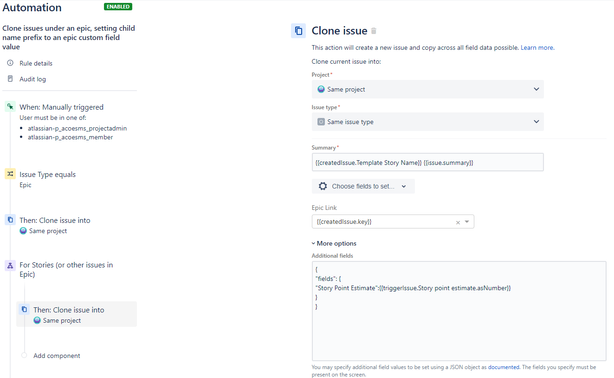Open the Issue type dropdown

(x=428, y=122)
